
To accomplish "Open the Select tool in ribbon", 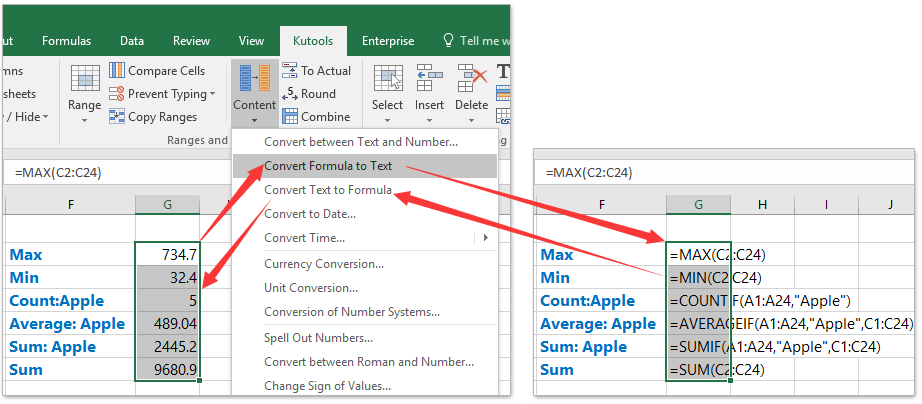I will point(387,93).
